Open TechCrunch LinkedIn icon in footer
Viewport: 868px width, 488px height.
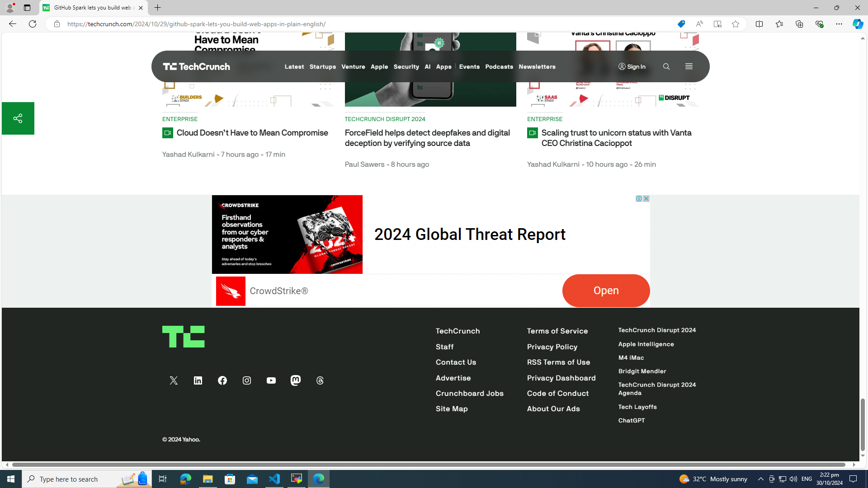[198, 380]
